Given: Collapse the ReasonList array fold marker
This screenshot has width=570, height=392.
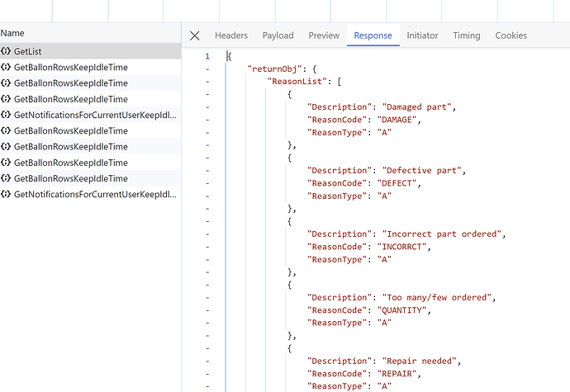Looking at the screenshot, I should click(x=207, y=81).
